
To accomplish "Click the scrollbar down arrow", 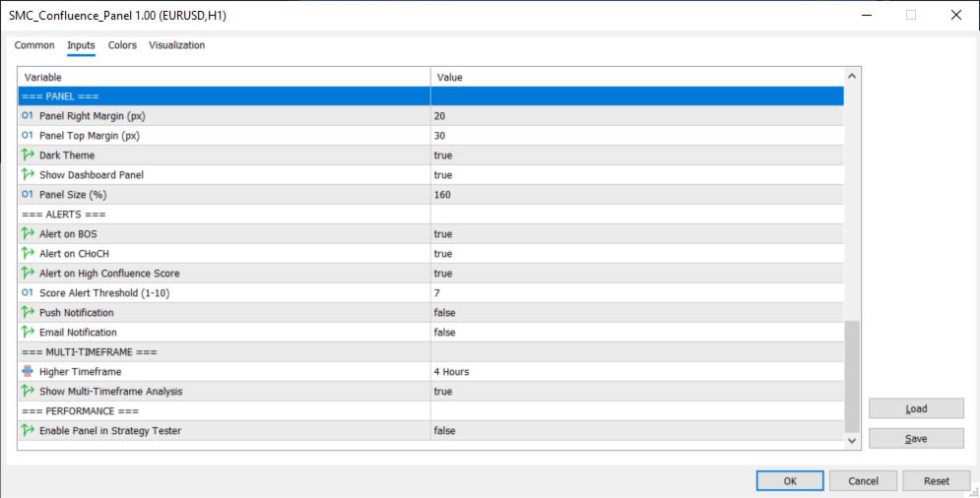I will 852,441.
